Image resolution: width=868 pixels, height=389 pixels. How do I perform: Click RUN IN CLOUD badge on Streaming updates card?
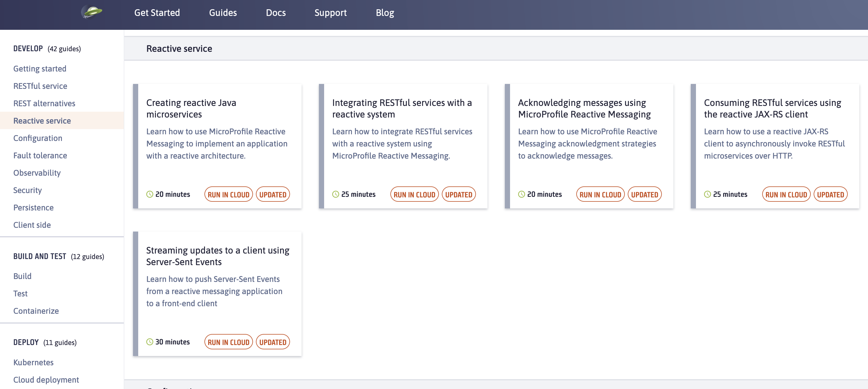pos(228,342)
